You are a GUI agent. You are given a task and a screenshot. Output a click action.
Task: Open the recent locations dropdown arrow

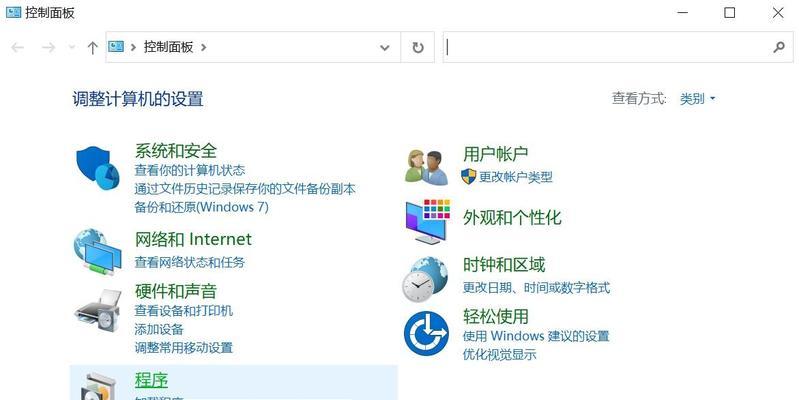72,48
